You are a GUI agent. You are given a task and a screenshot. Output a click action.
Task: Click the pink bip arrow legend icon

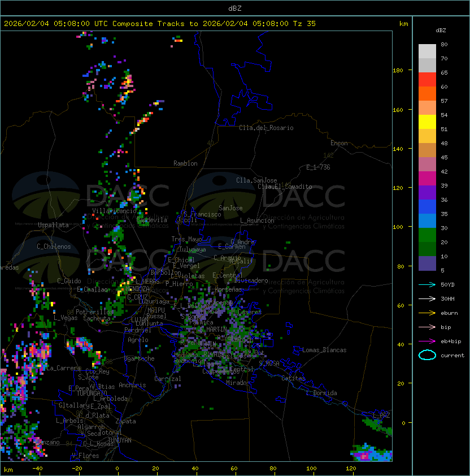pyautogui.click(x=427, y=327)
